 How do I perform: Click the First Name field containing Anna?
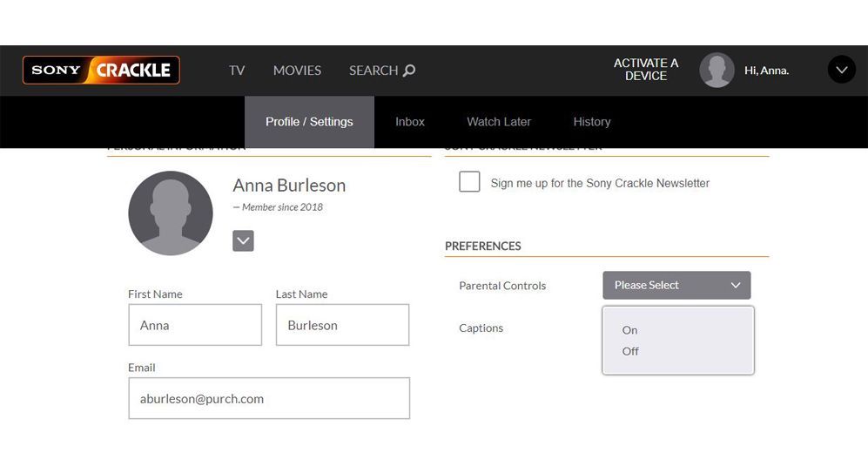(x=195, y=325)
